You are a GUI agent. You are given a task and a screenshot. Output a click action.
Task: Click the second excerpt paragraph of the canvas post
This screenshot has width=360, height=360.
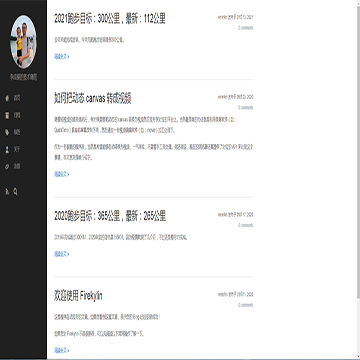(x=154, y=152)
